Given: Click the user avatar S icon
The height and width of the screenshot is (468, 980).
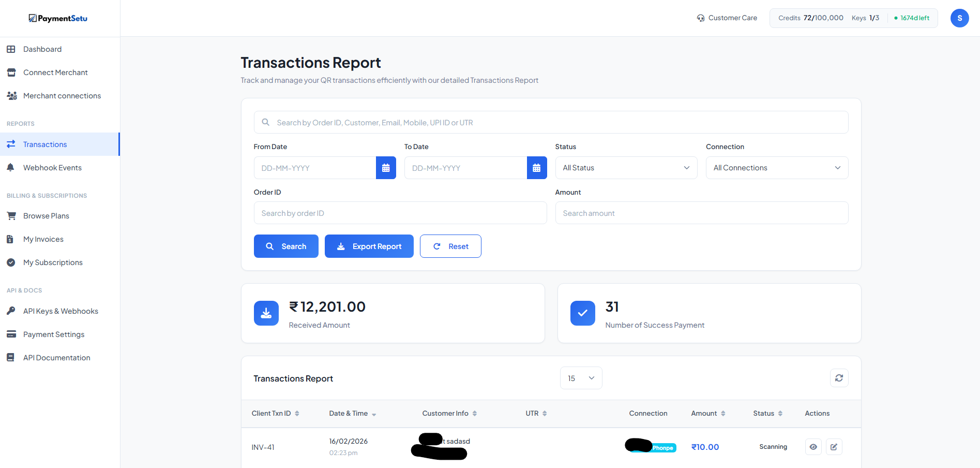Looking at the screenshot, I should pos(959,18).
